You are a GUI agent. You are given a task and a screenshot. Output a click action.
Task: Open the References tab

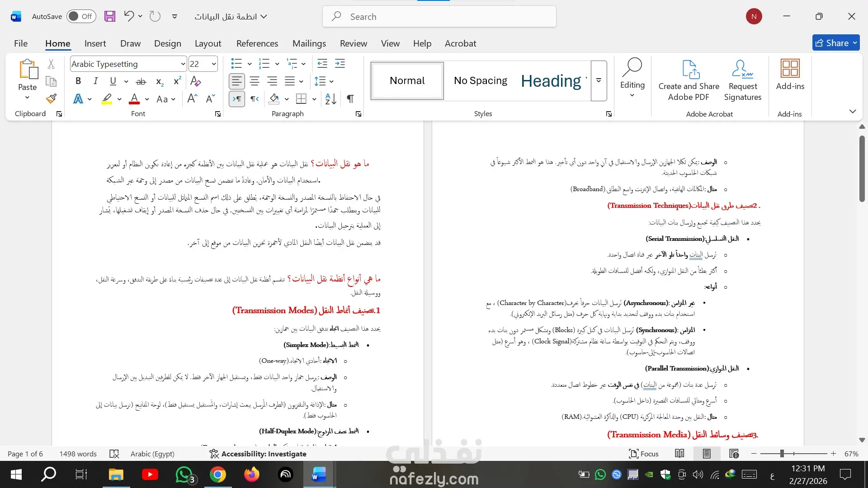tap(257, 43)
